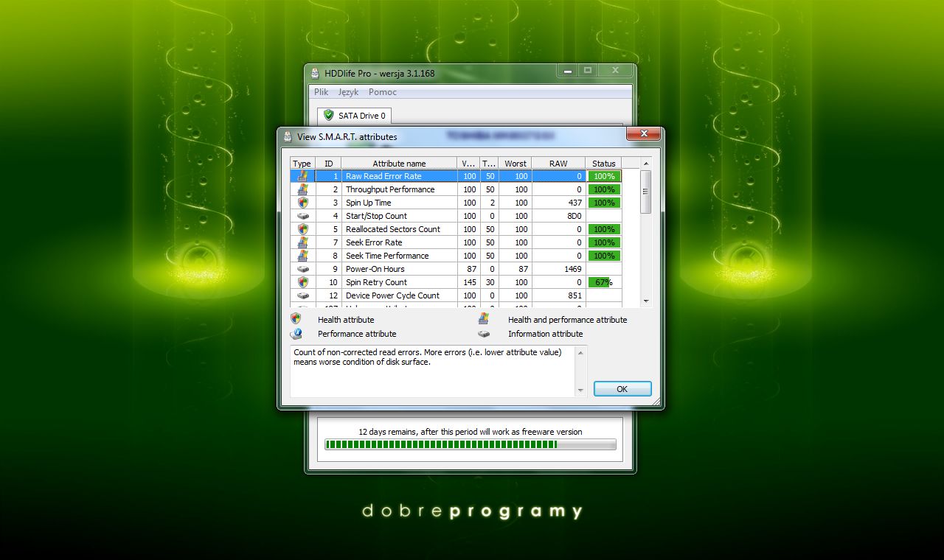Sort by the Worst column header
The image size is (944, 560).
click(516, 164)
